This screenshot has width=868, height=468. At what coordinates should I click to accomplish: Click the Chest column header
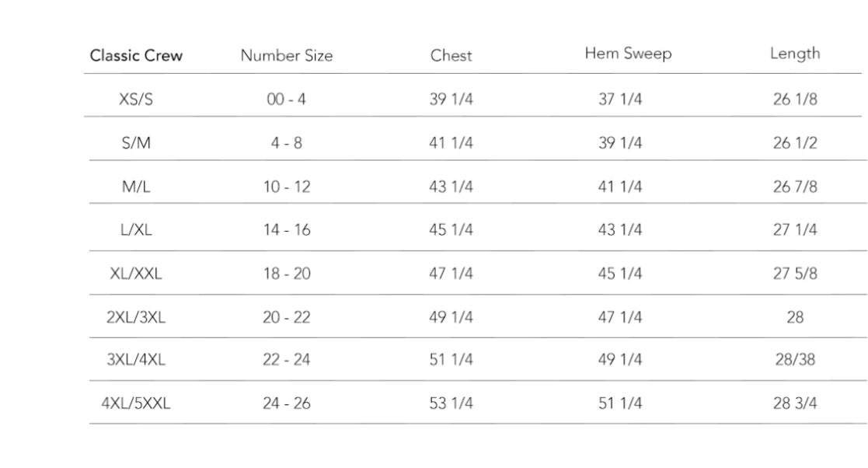pos(451,55)
